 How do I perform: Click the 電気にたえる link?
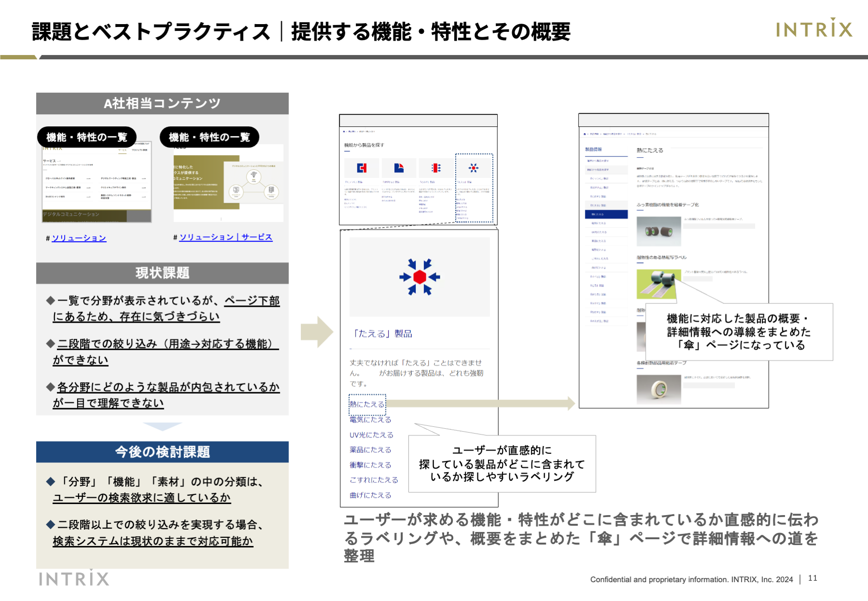(x=370, y=420)
